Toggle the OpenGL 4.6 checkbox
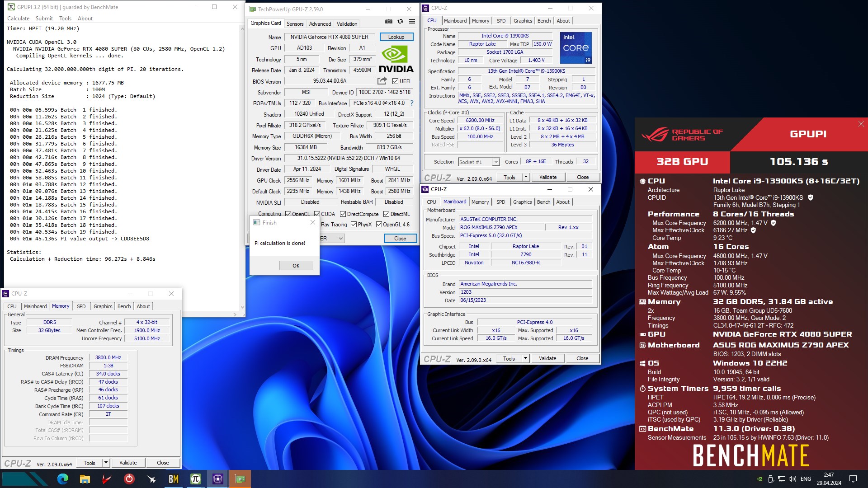The image size is (868, 488). [379, 225]
